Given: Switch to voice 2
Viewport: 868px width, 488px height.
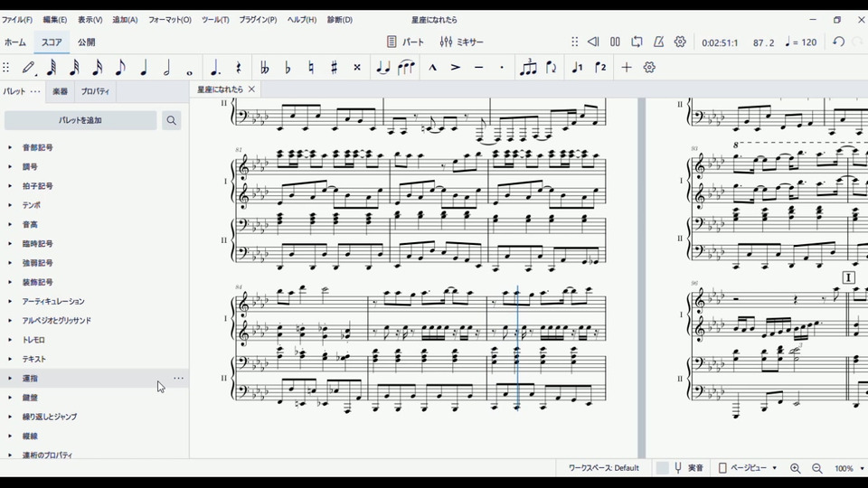Looking at the screenshot, I should 600,68.
